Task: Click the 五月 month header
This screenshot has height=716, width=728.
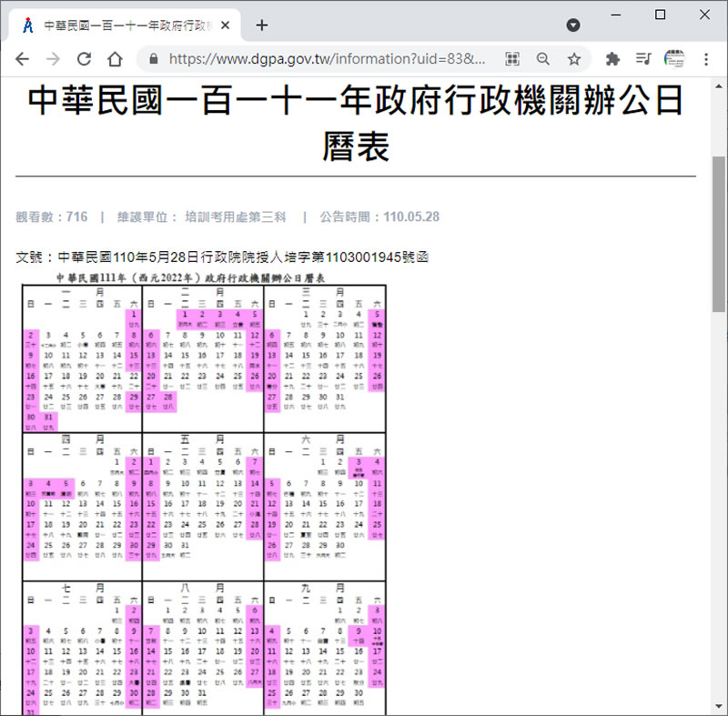Action: (x=202, y=439)
